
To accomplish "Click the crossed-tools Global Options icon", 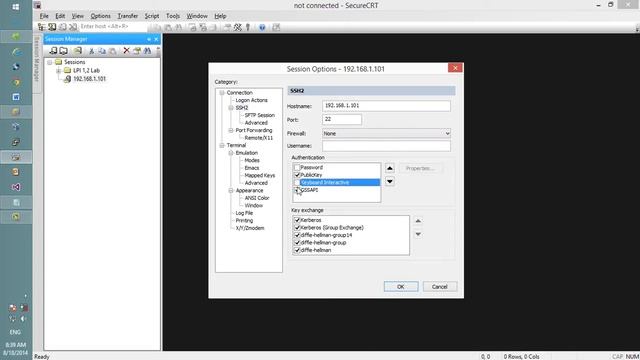I will pos(238,27).
